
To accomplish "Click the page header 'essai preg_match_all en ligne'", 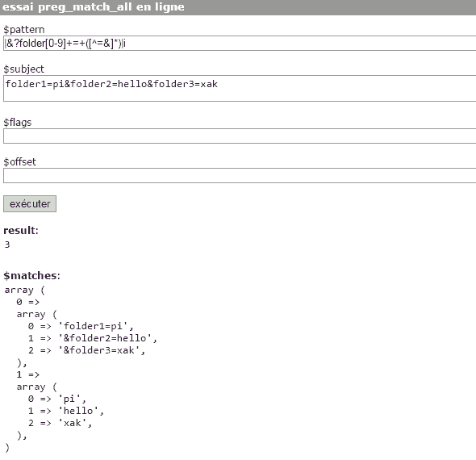I will coord(94,6).
